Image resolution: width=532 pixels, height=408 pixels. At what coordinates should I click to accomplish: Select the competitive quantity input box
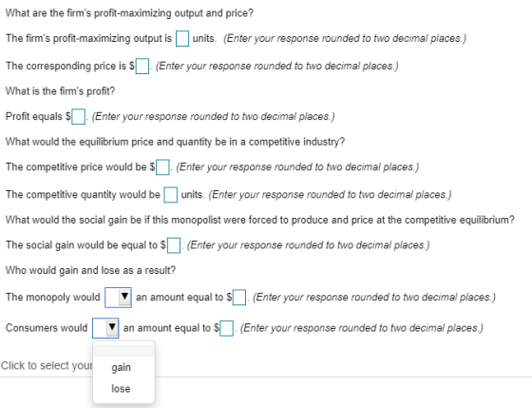pos(171,195)
